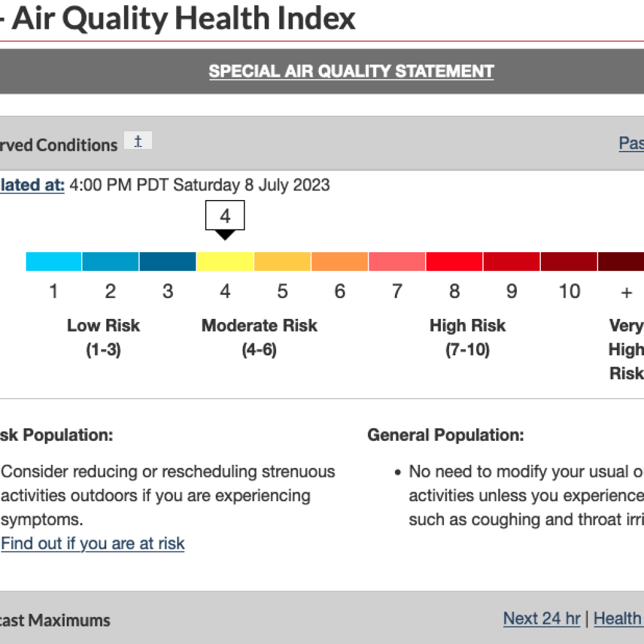Click the current index value box showing 4
Screen dimensions: 644x644
click(x=225, y=216)
